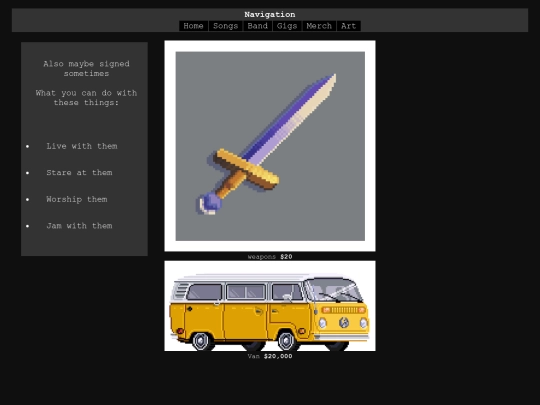The height and width of the screenshot is (405, 540).
Task: Click the Navigation heading
Action: coord(270,14)
